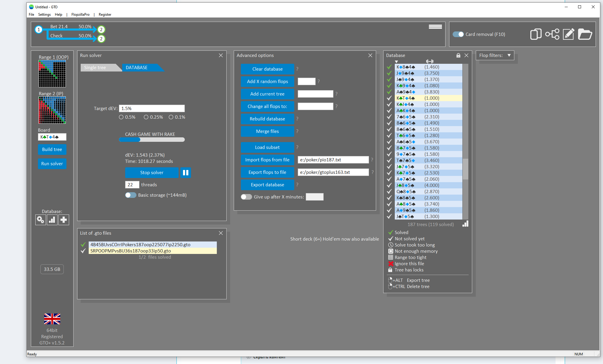Close the Run solver panel

221,55
